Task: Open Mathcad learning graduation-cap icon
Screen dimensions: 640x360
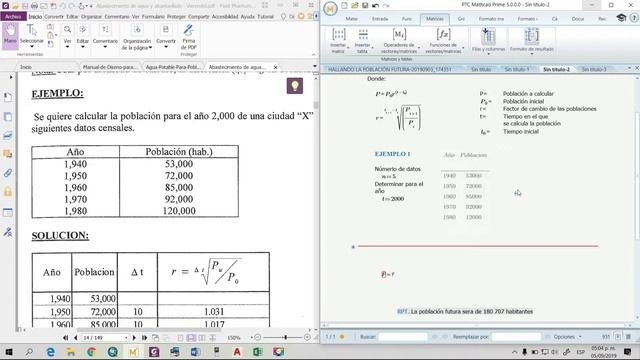Action: (x=621, y=18)
